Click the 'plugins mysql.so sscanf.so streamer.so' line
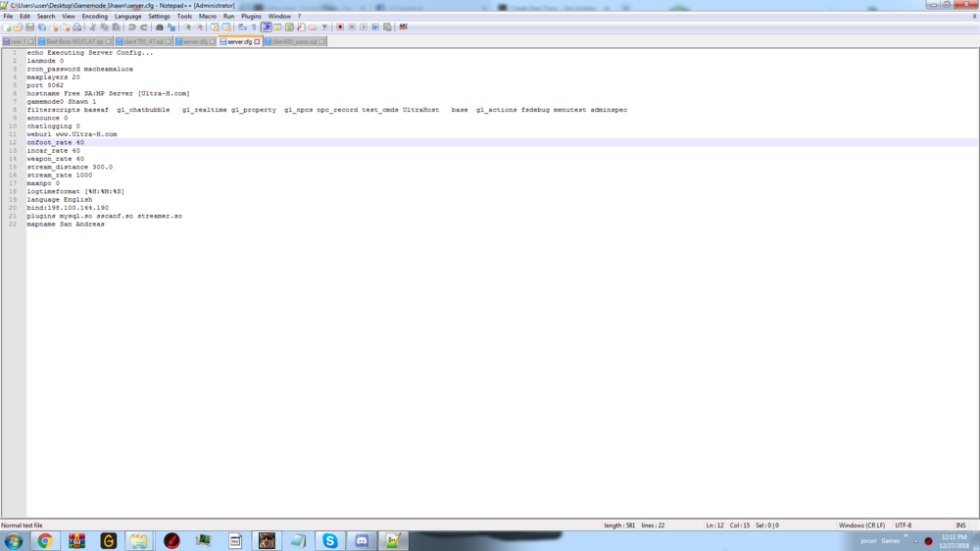This screenshot has width=980, height=551. pyautogui.click(x=105, y=216)
